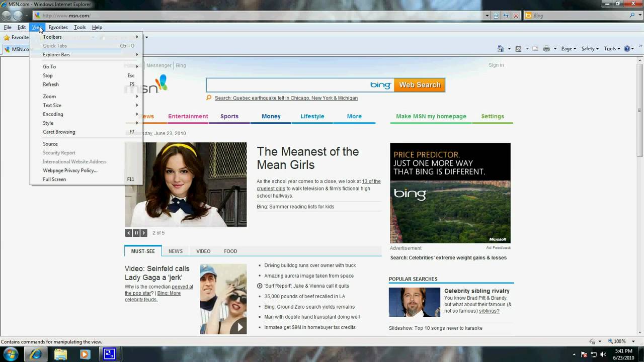This screenshot has height=362, width=644.
Task: Click Make MSN my homepage link
Action: [431, 116]
